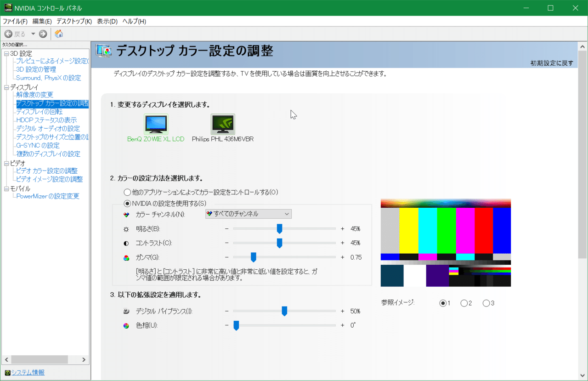The image size is (588, 381).
Task: Open 解像度の変更 in the tree
Action: pyautogui.click(x=34, y=95)
